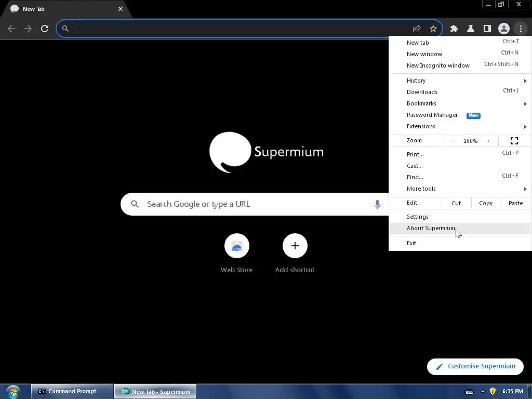Click New Tab - Supermium taskbar button
Viewport: 532px width, 399px height.
tap(155, 392)
